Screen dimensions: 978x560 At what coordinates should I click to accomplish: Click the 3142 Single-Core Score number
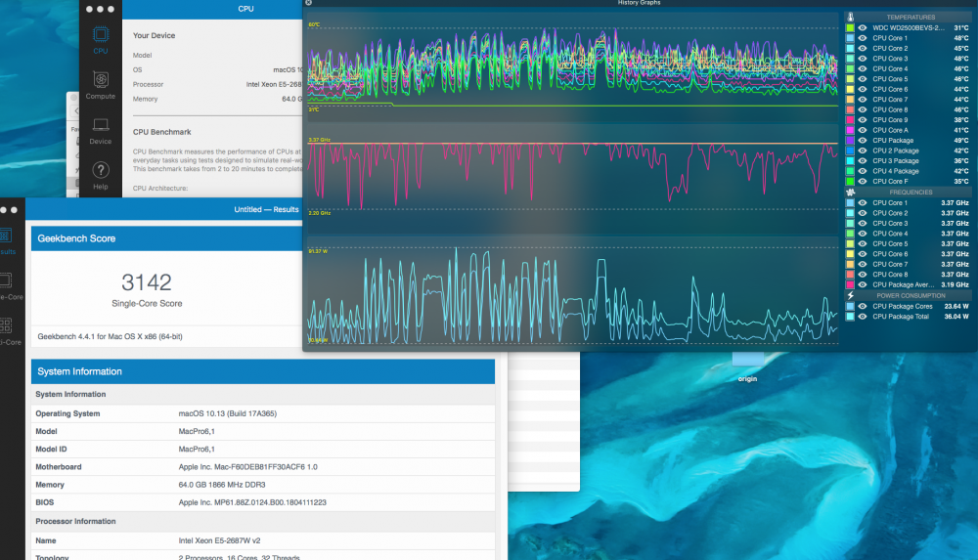pos(147,282)
